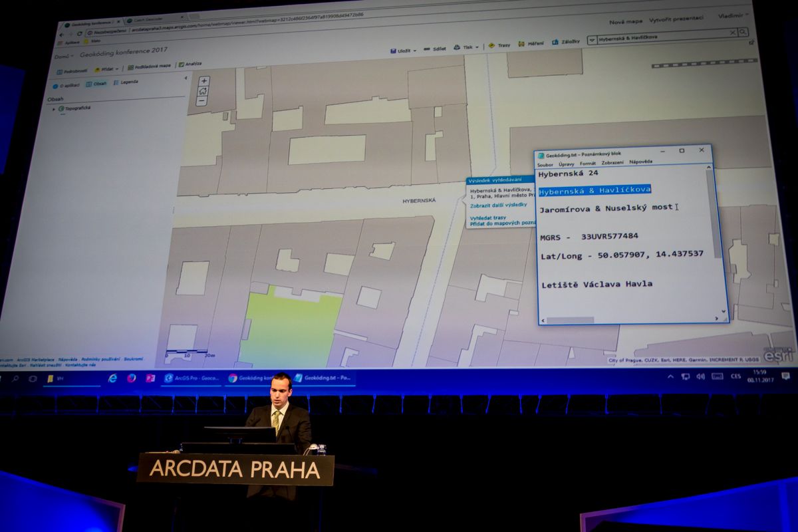Open the Měření measure tool

tap(531, 44)
